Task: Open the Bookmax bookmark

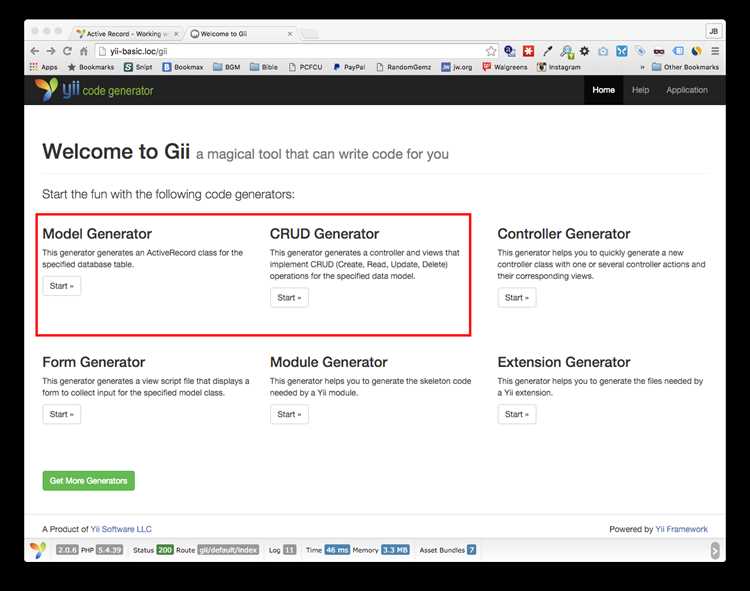Action: (x=183, y=67)
